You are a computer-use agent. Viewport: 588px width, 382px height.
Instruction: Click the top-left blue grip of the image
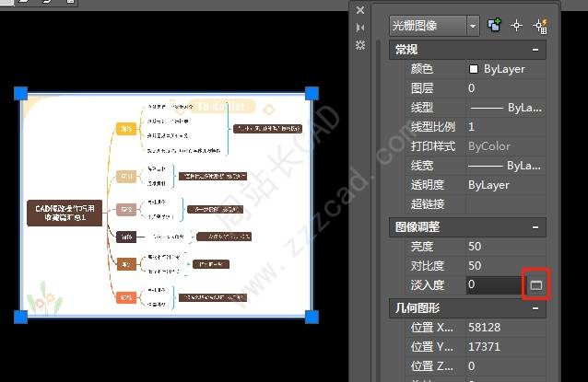click(x=20, y=93)
